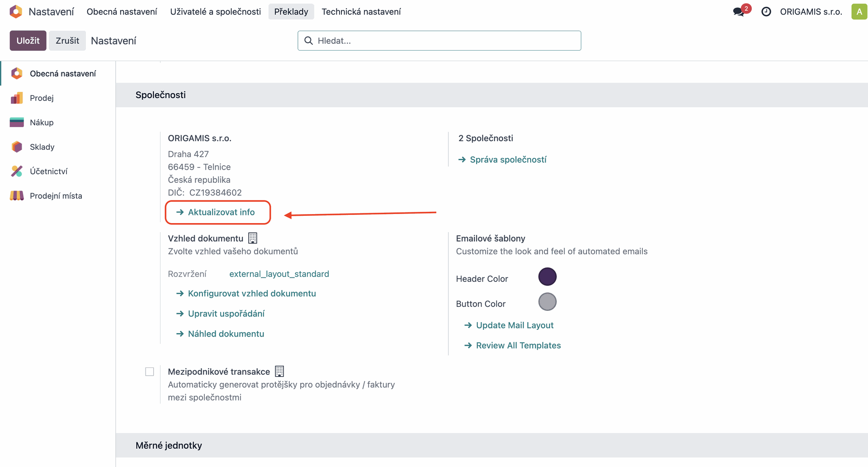Open the user avatar menu
868x467 pixels.
click(x=859, y=11)
